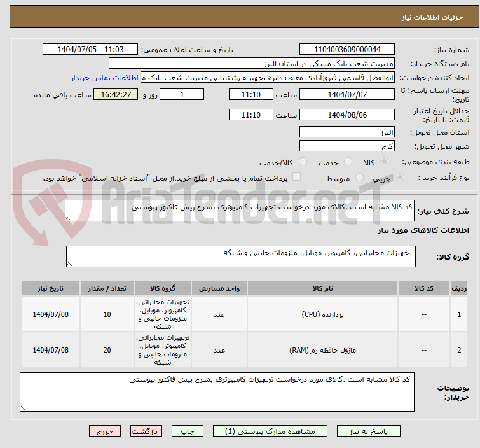Toggle the اسناد خزانه اسلامی payment checkbox
The width and height of the screenshot is (480, 448).
coord(297,177)
